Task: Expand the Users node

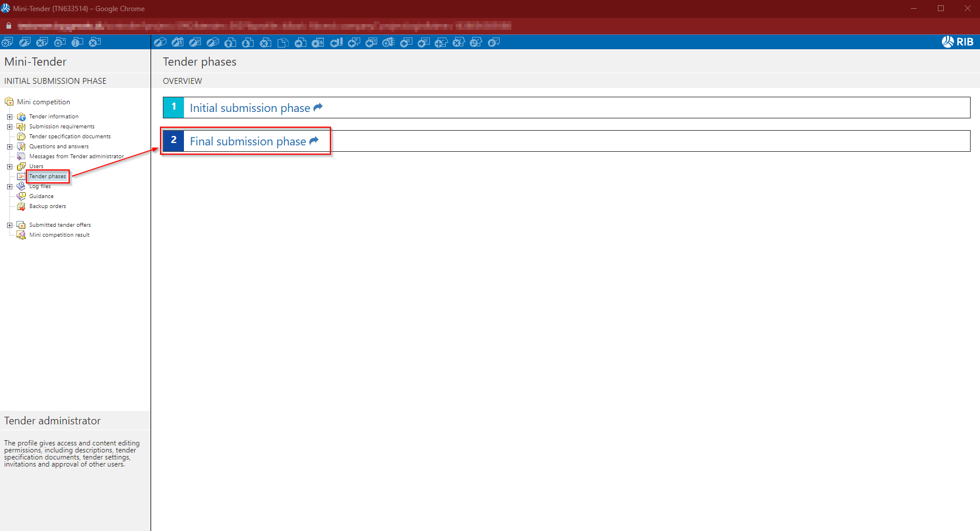Action: coord(9,166)
